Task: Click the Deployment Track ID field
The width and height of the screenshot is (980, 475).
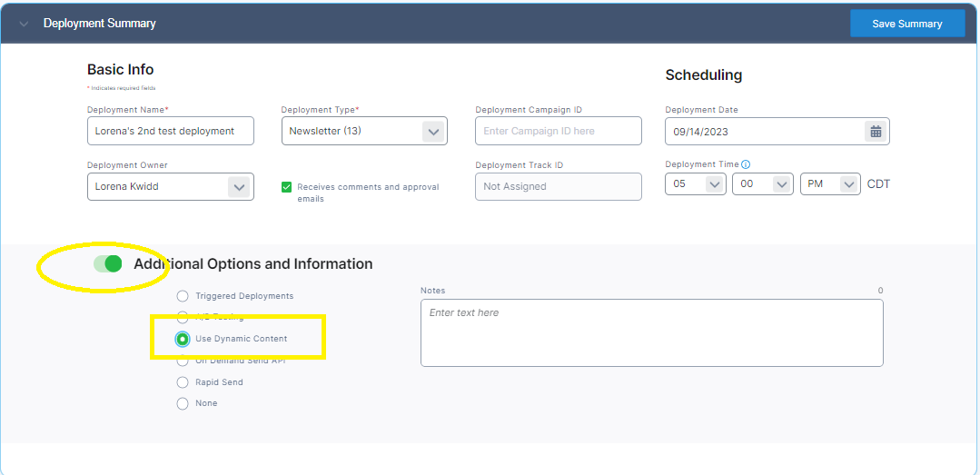Action: click(558, 186)
